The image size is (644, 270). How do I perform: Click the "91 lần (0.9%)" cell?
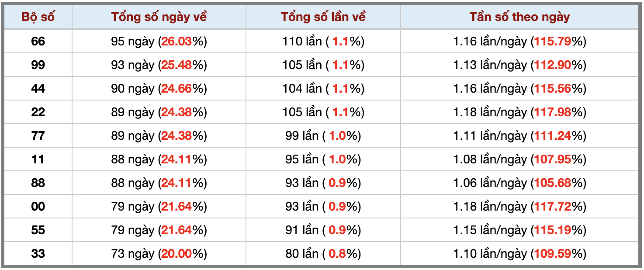323,230
